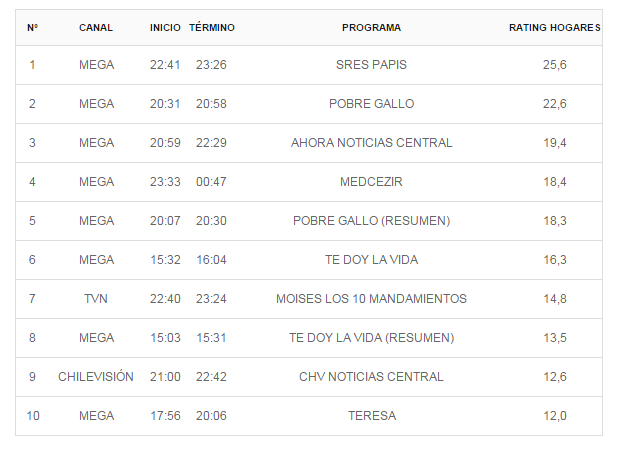Click the AHORA NOTICIAS CENTRAL program cell
This screenshot has width=617, height=465.
coord(371,143)
